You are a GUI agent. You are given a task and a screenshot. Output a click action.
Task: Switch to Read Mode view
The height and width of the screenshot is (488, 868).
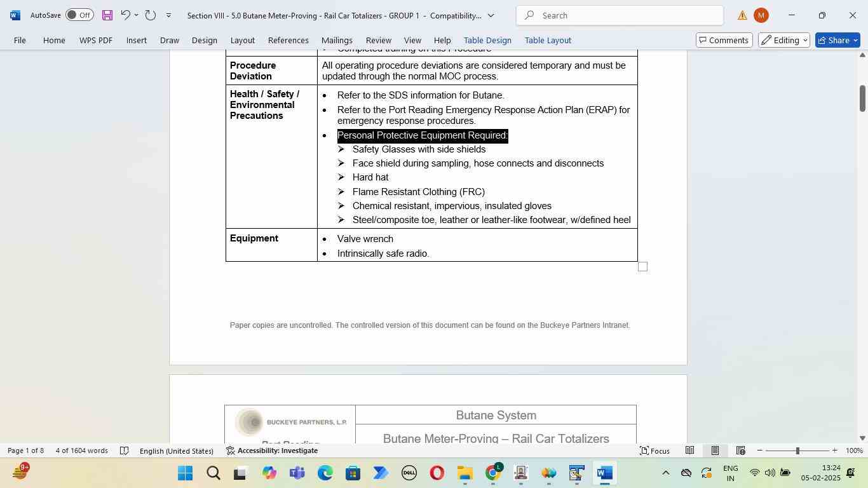[x=689, y=451]
